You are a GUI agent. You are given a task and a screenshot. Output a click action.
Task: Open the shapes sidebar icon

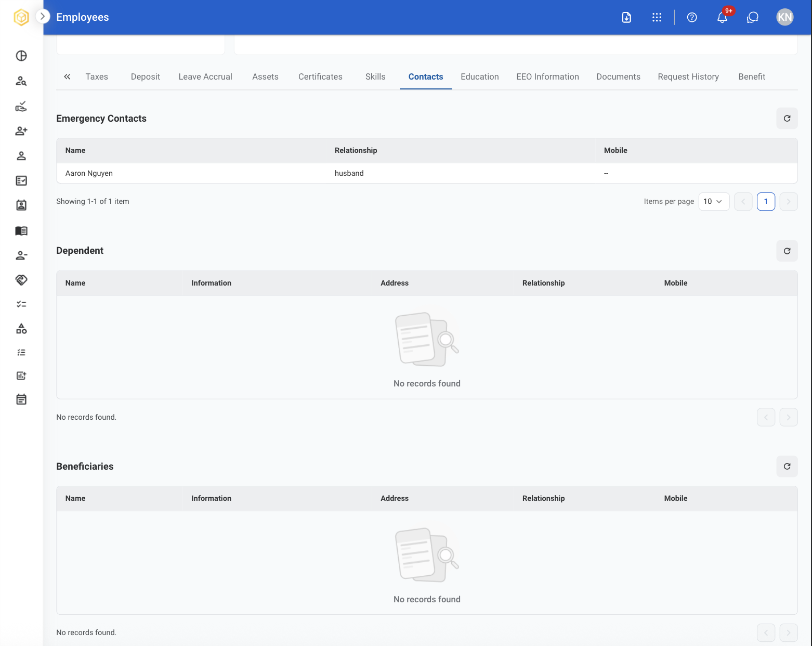click(21, 329)
